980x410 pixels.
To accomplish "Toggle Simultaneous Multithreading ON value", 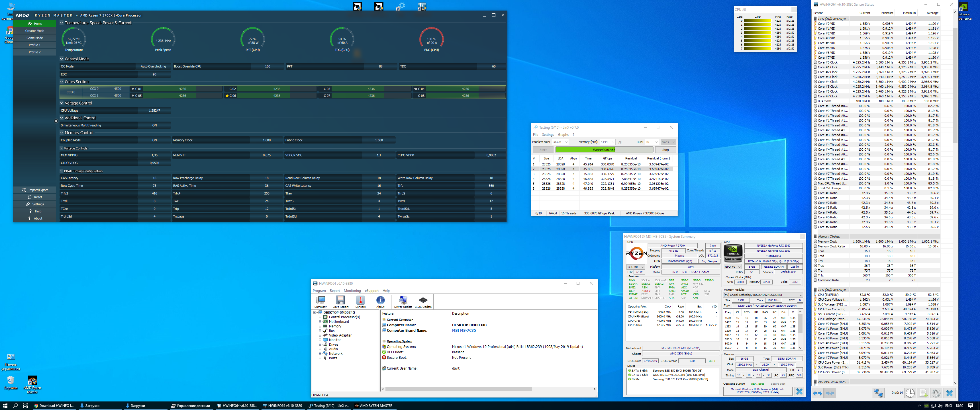I will click(154, 125).
